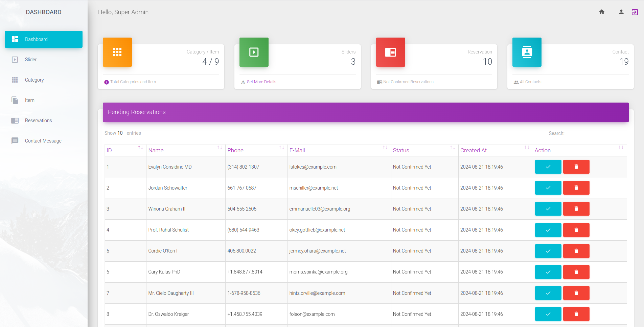
Task: Click the green Sliders play icon
Action: pos(254,52)
